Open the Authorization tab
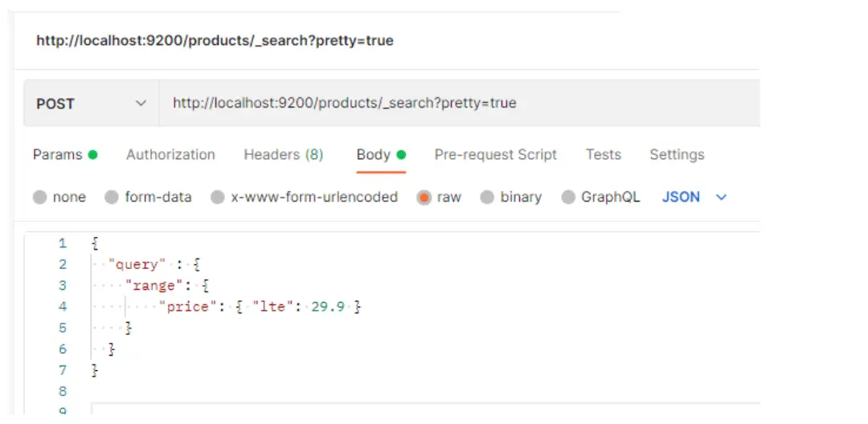868x424 pixels. pyautogui.click(x=170, y=155)
